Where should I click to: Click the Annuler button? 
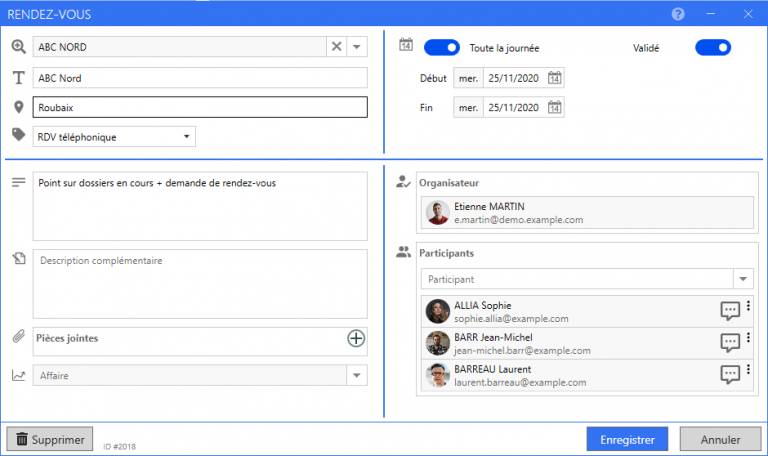click(720, 439)
